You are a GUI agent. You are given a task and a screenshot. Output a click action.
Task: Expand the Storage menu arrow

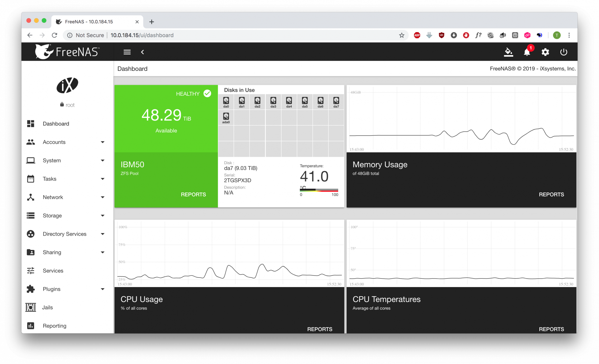[103, 216]
